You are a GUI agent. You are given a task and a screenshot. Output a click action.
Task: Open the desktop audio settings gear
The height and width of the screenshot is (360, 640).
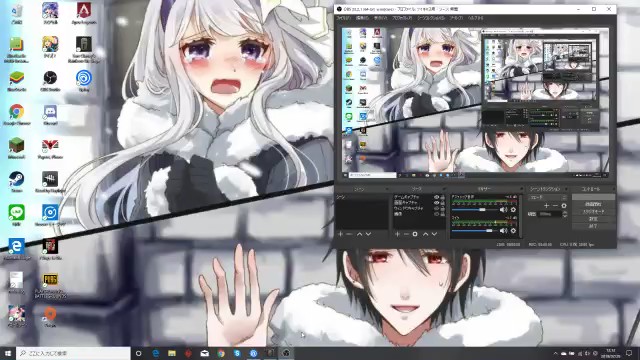(513, 209)
